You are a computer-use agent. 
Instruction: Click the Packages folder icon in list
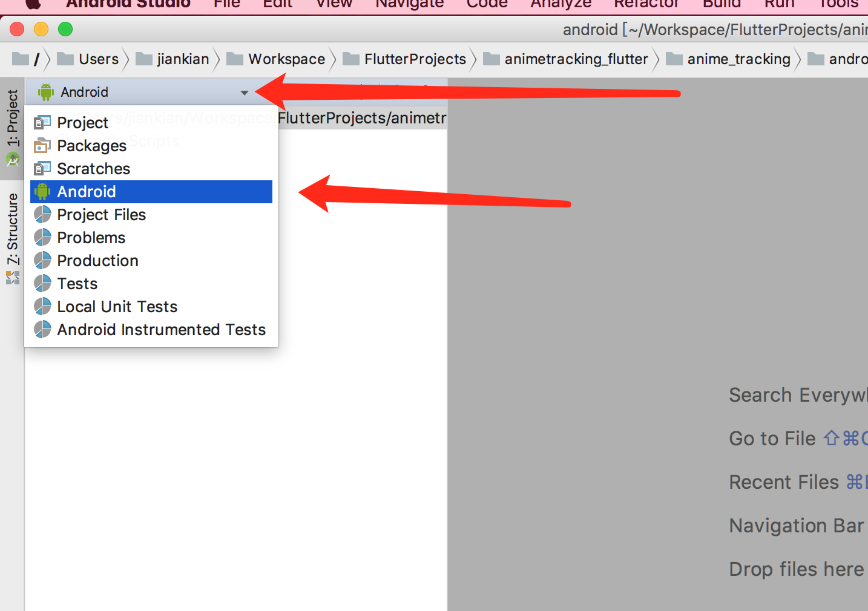pos(42,145)
